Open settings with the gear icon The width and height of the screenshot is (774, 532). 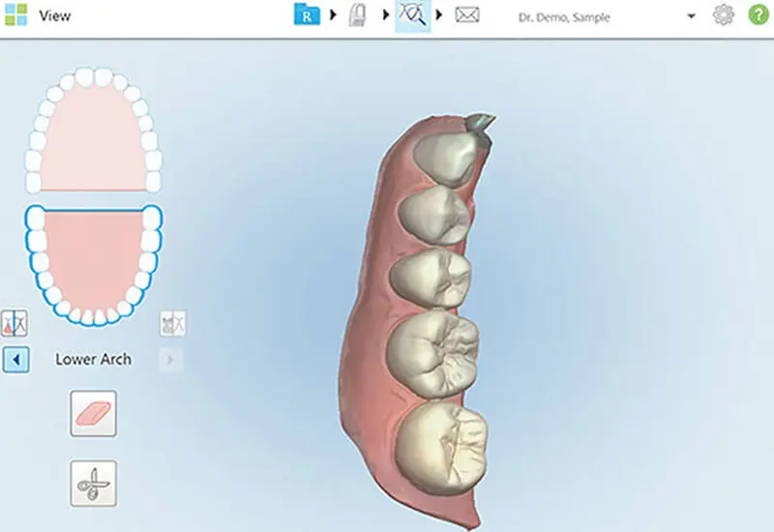(x=723, y=15)
